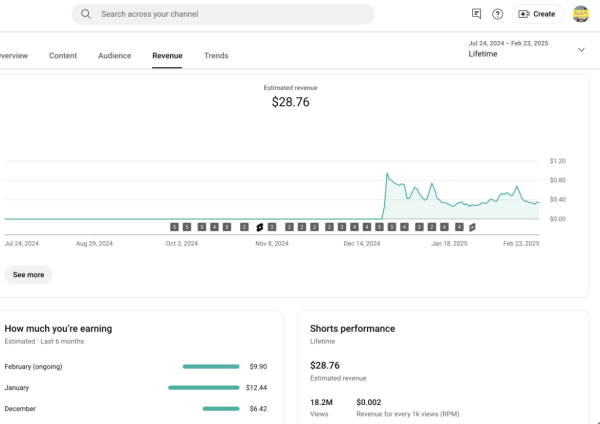Open the channel account avatar
600x424 pixels.
pyautogui.click(x=580, y=14)
